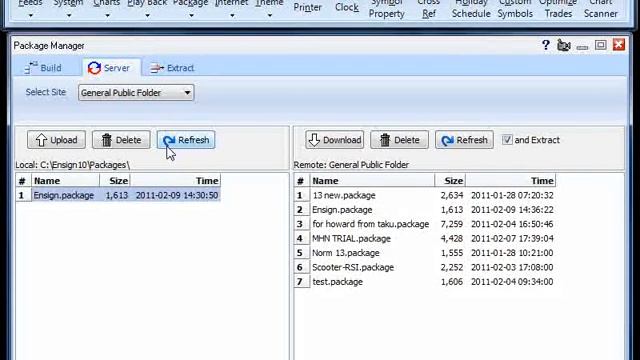The height and width of the screenshot is (360, 640).
Task: Open Optimize Trades
Action: tap(558, 9)
